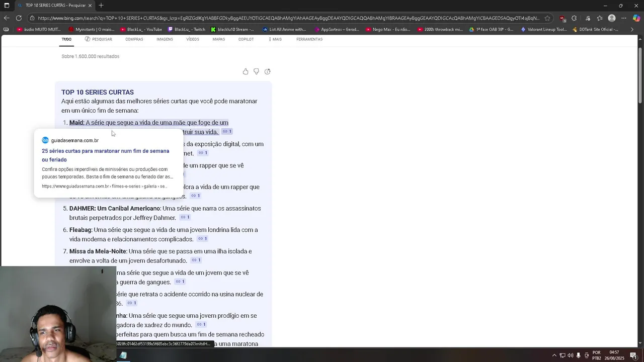Open the Extensions puzzle icon

pos(574,18)
